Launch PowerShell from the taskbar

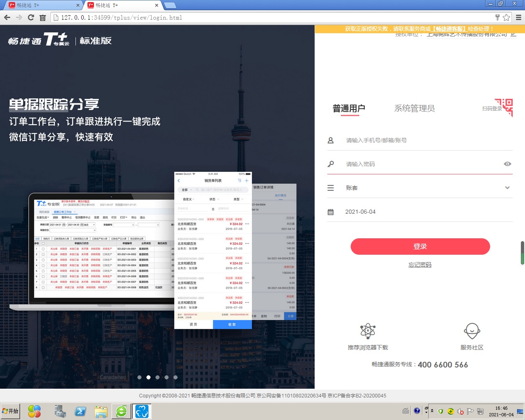80,411
